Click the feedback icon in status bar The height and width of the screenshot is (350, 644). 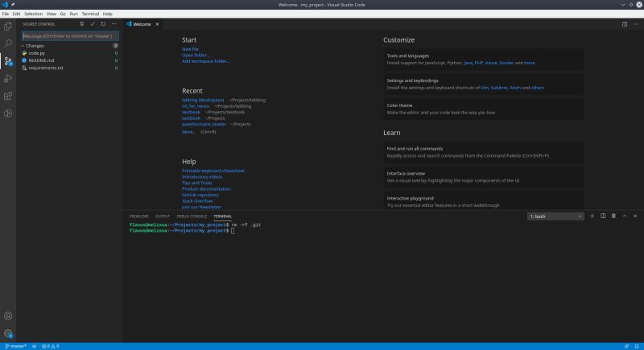[x=626, y=346]
